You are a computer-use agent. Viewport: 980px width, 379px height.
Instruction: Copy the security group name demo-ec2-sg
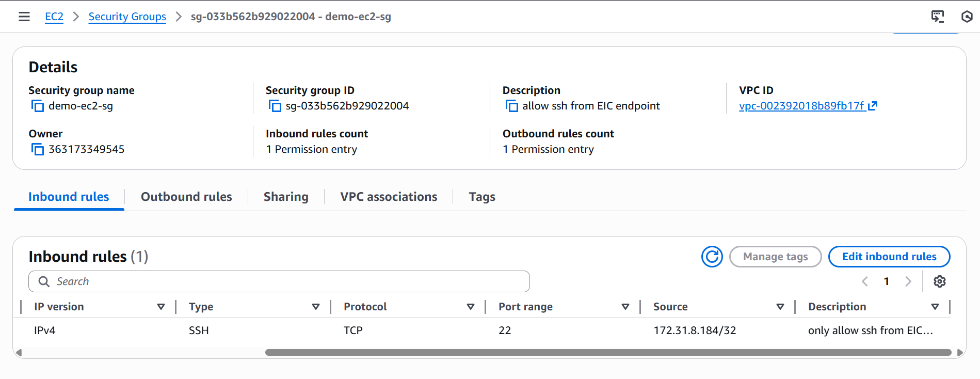click(x=38, y=106)
